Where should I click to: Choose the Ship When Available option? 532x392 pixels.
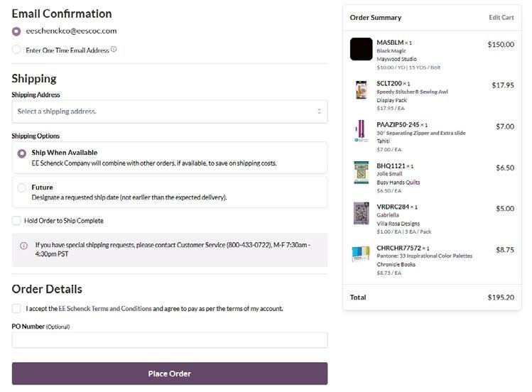[x=21, y=153]
